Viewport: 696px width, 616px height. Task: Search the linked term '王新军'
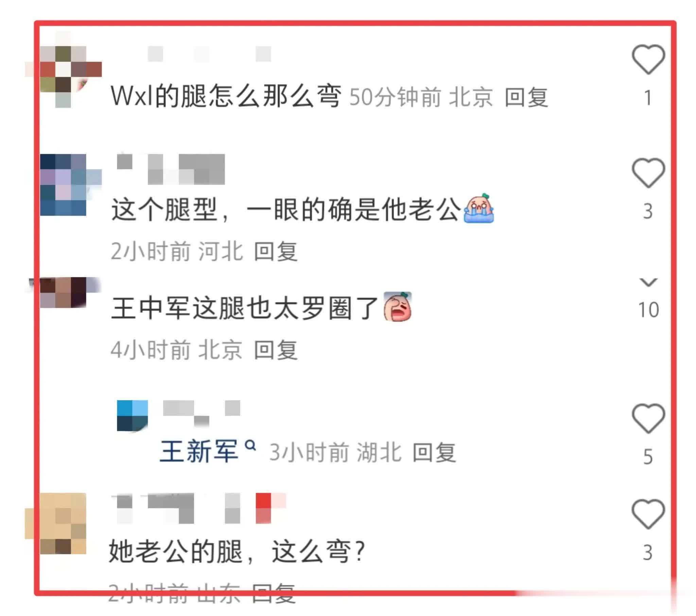point(199,451)
